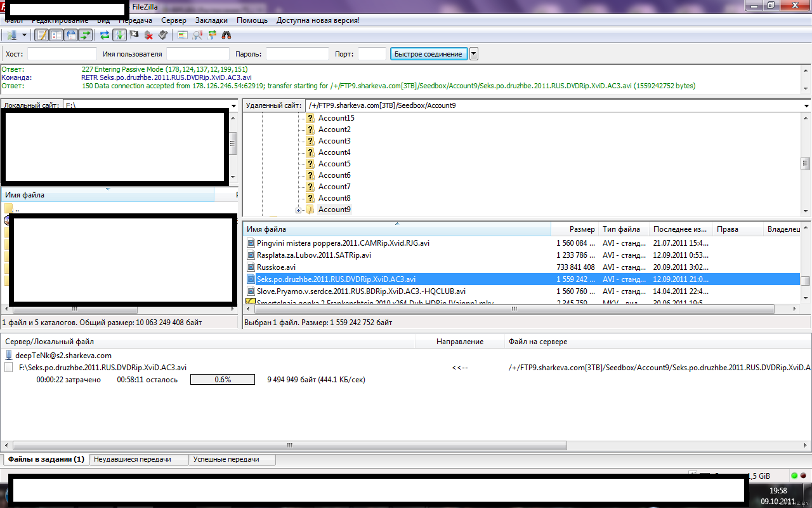Click the server icon beside deepTeNk@s2.sharkeva.com
The height and width of the screenshot is (508, 812).
(9, 356)
